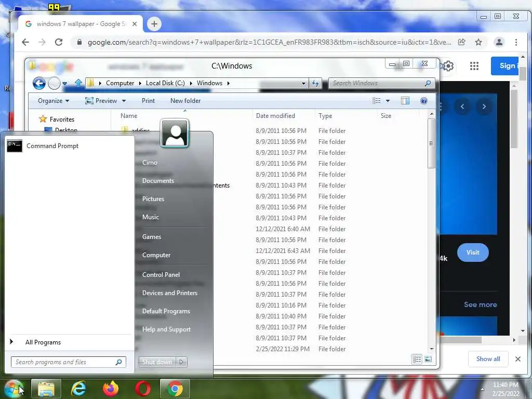The height and width of the screenshot is (399, 532).
Task: Open Music from Start menu
Action: 150,217
